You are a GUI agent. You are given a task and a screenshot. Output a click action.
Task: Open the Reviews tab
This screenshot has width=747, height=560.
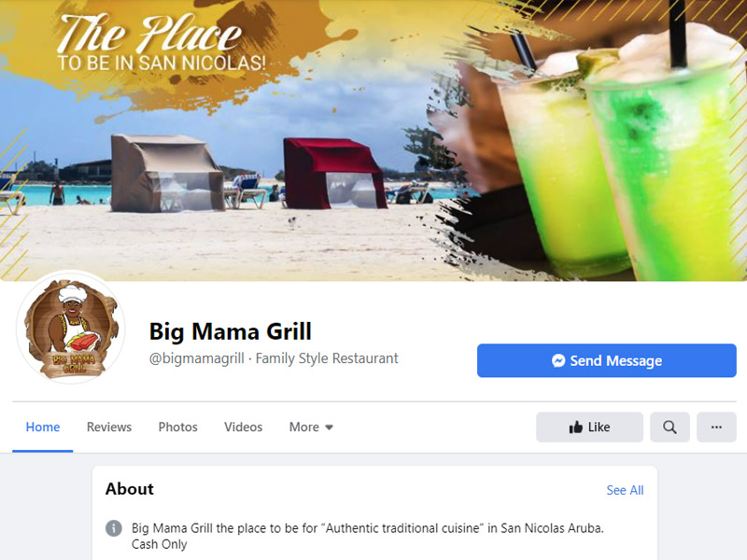(x=109, y=427)
